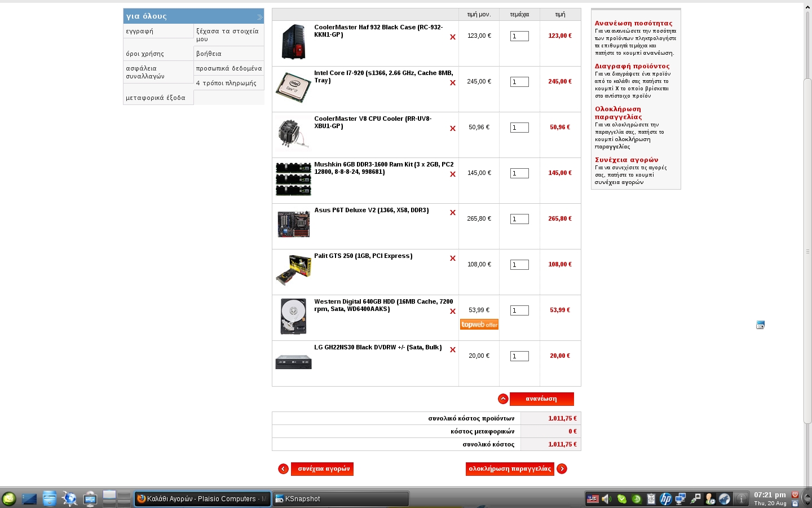Click quantity field for CoolerMaster V8 Cooler
The width and height of the screenshot is (812, 508).
click(519, 128)
